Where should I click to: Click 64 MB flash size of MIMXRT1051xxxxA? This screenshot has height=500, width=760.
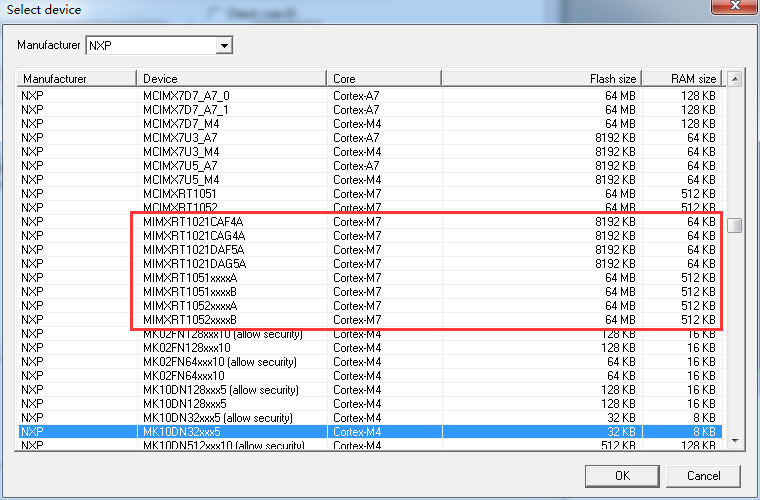620,278
